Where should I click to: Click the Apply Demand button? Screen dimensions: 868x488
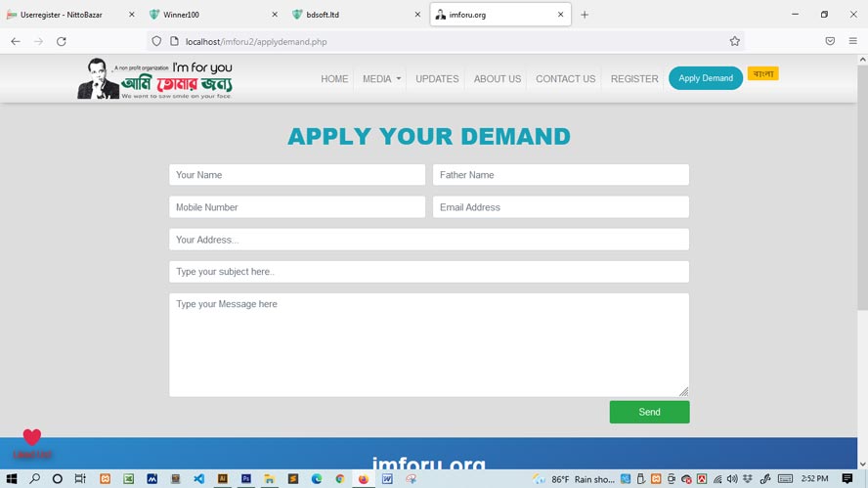tap(706, 78)
